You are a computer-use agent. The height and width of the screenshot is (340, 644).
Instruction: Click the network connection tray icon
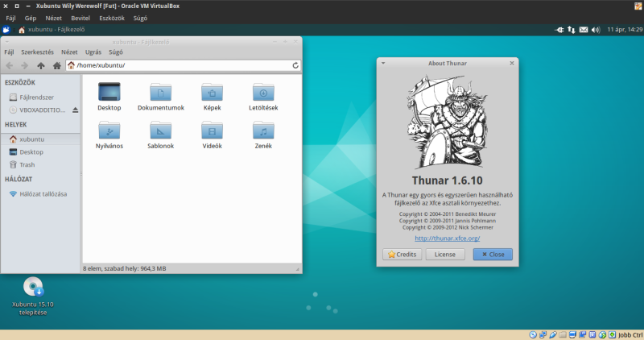pyautogui.click(x=572, y=30)
